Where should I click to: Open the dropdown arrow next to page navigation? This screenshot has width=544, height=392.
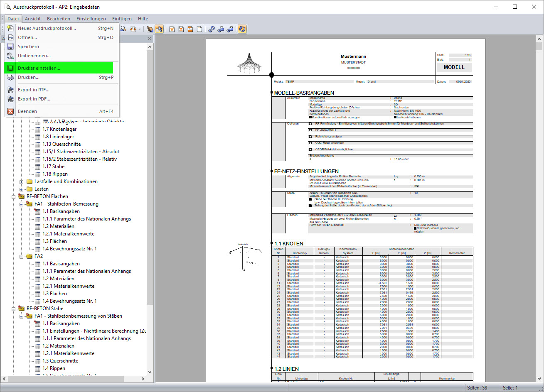click(140, 29)
